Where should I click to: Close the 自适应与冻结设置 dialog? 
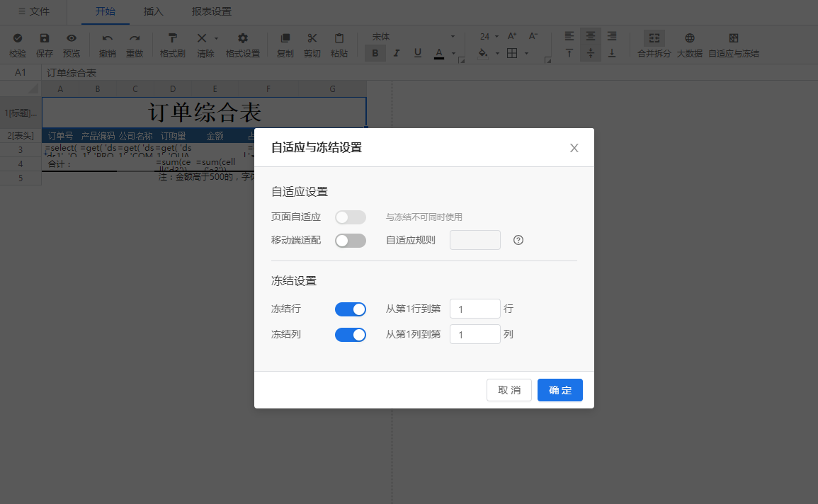tap(574, 148)
